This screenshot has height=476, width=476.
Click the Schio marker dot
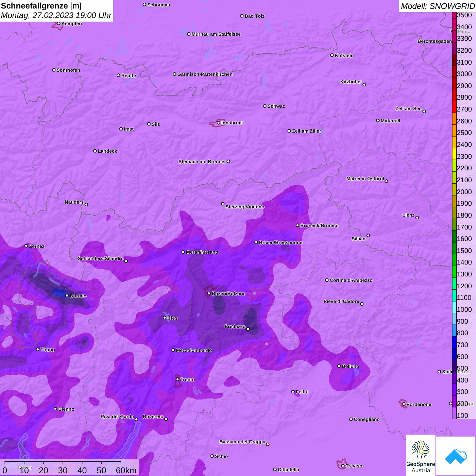coord(212,456)
